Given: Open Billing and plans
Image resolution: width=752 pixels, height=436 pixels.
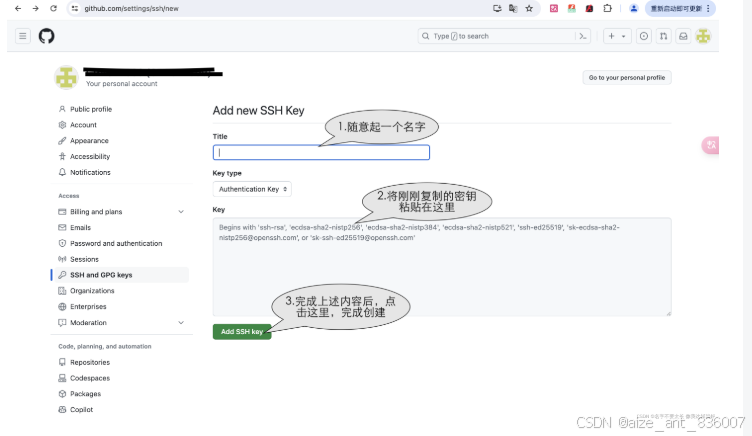Looking at the screenshot, I should (x=96, y=212).
